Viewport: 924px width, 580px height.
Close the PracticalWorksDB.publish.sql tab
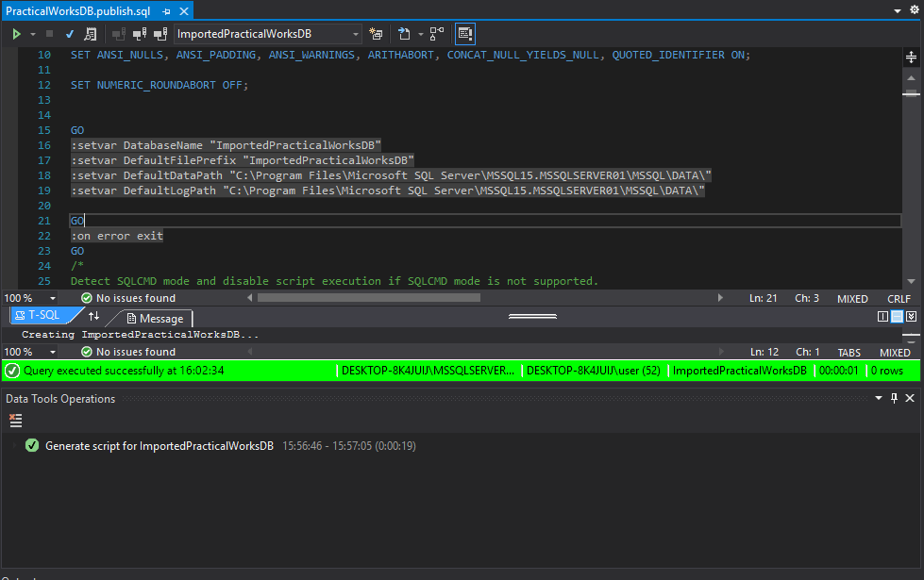click(184, 11)
